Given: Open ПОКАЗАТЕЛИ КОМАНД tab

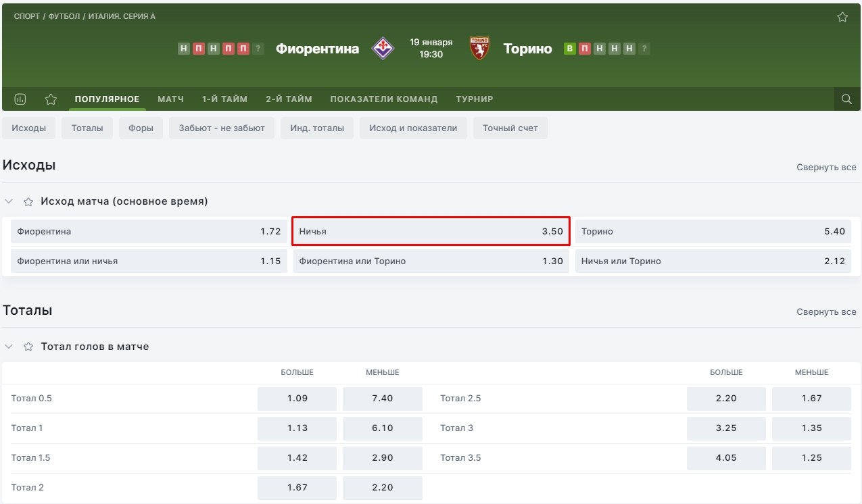Looking at the screenshot, I should tap(384, 99).
